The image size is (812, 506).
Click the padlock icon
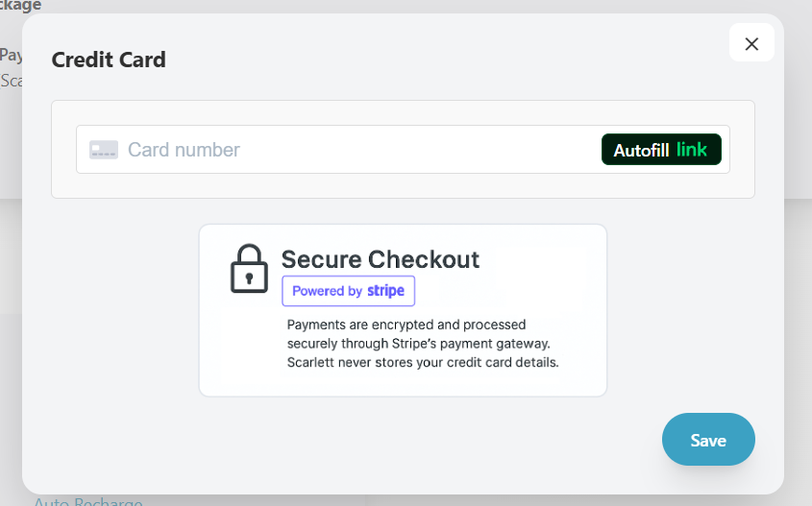249,268
